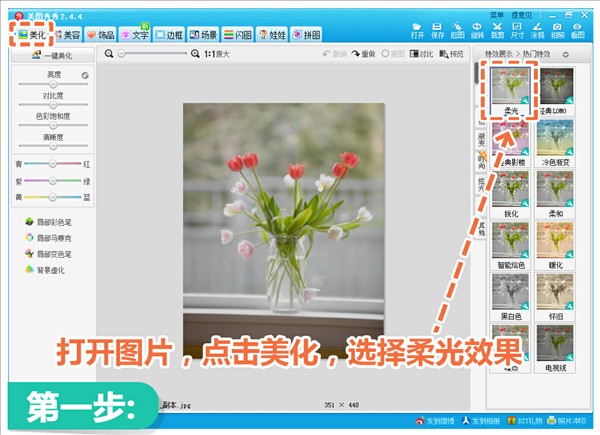Open the 涂鸦 (Doodle) tool

pos(538,30)
